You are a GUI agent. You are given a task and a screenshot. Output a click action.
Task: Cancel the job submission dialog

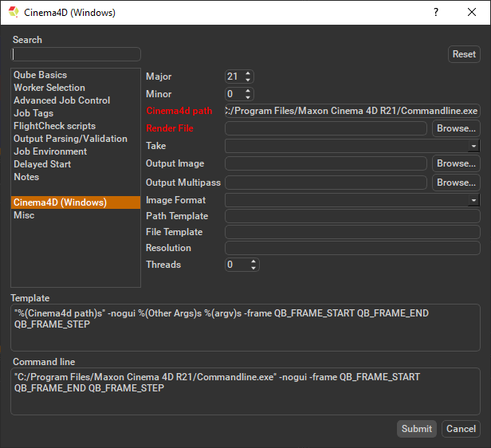pyautogui.click(x=461, y=429)
